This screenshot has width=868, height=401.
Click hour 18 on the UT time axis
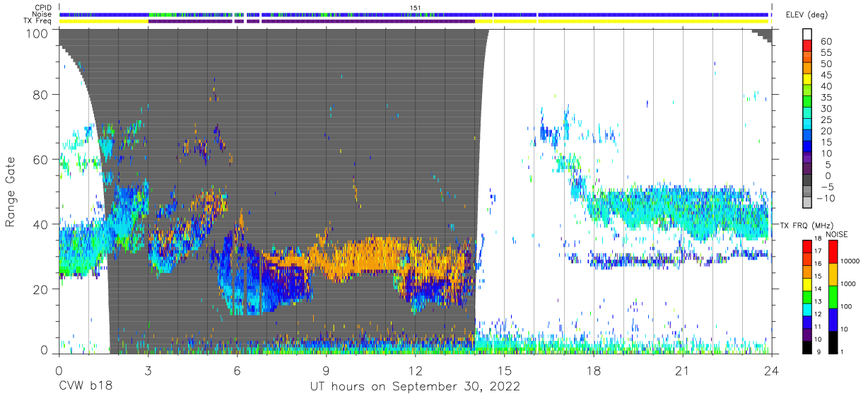[x=594, y=371]
